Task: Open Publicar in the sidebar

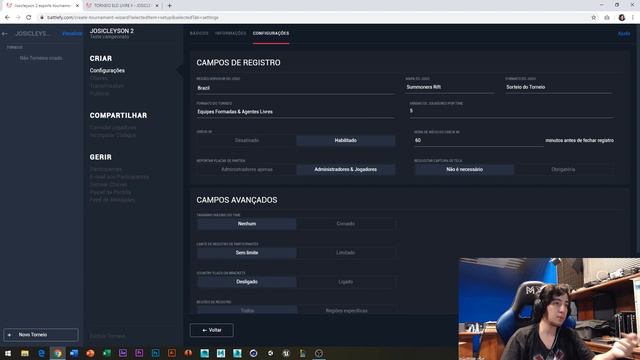Action: [99, 94]
